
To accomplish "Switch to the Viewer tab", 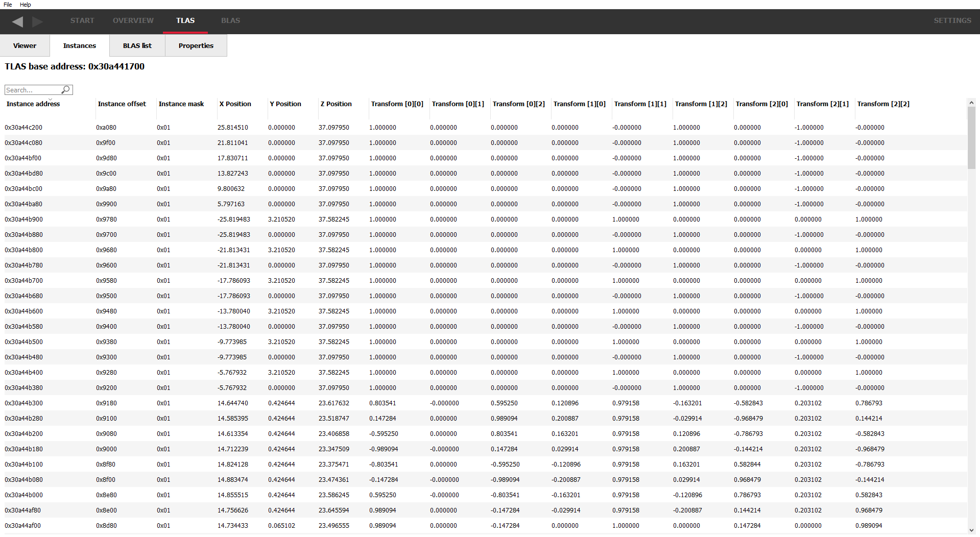I will point(25,45).
